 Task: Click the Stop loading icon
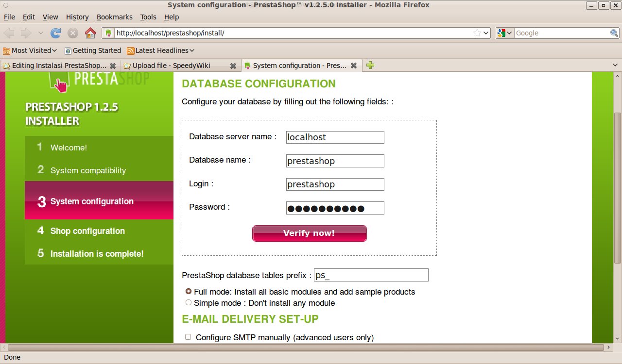(x=73, y=33)
